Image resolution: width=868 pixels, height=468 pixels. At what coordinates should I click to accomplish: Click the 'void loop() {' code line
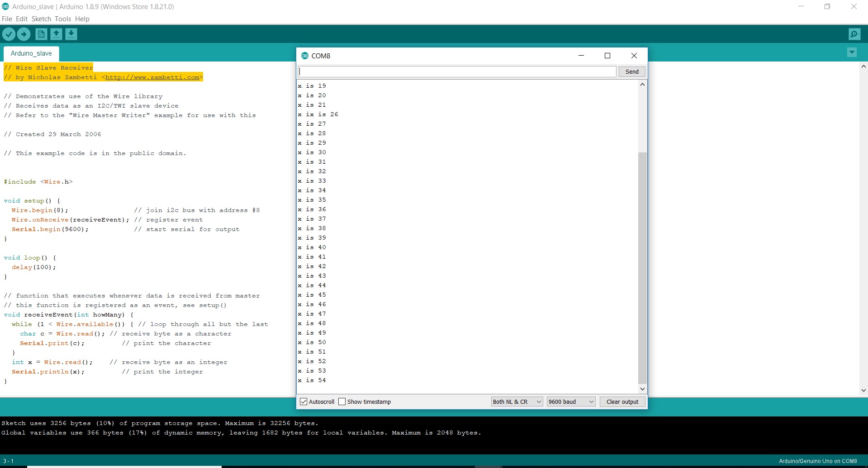[30, 258]
